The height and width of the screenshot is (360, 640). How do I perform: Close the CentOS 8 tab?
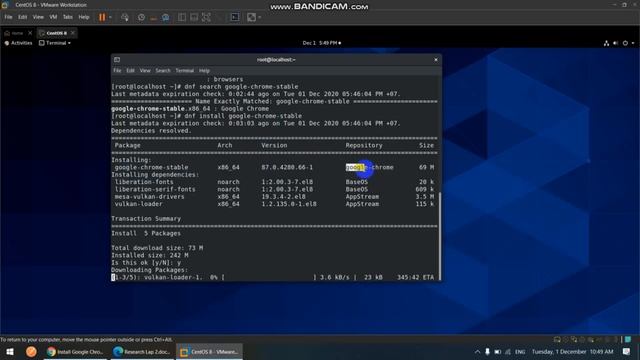[x=73, y=33]
